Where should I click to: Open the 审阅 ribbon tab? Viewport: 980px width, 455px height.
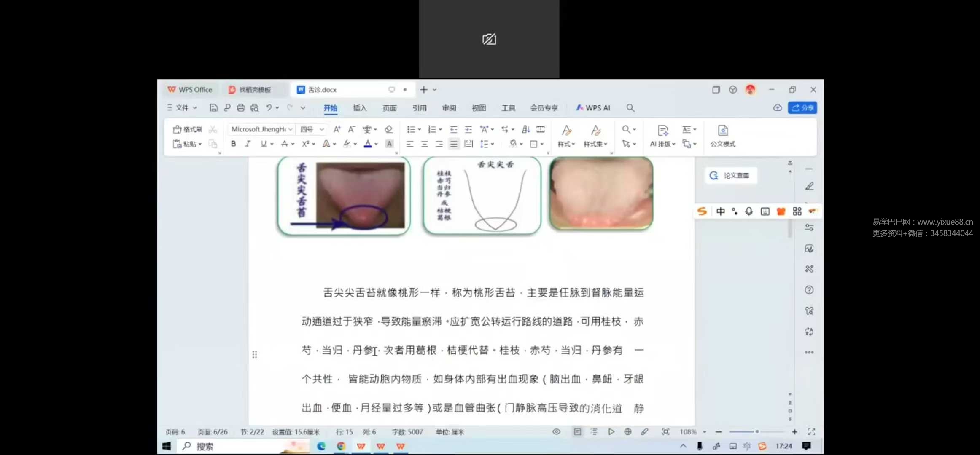pos(449,108)
